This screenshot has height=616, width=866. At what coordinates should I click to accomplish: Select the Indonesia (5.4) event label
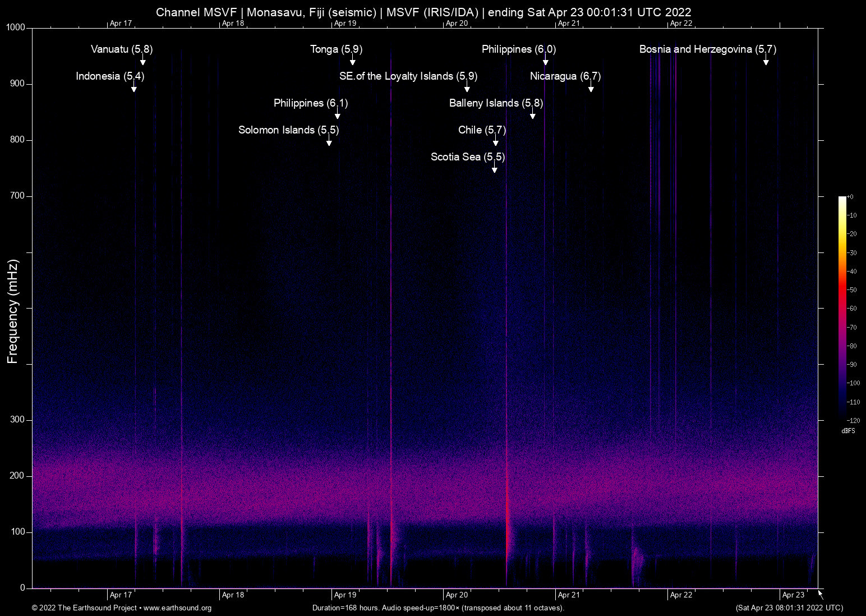pyautogui.click(x=110, y=76)
